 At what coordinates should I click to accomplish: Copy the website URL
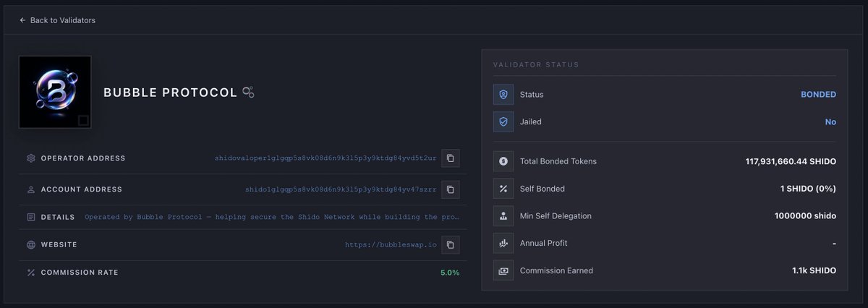pyautogui.click(x=450, y=244)
